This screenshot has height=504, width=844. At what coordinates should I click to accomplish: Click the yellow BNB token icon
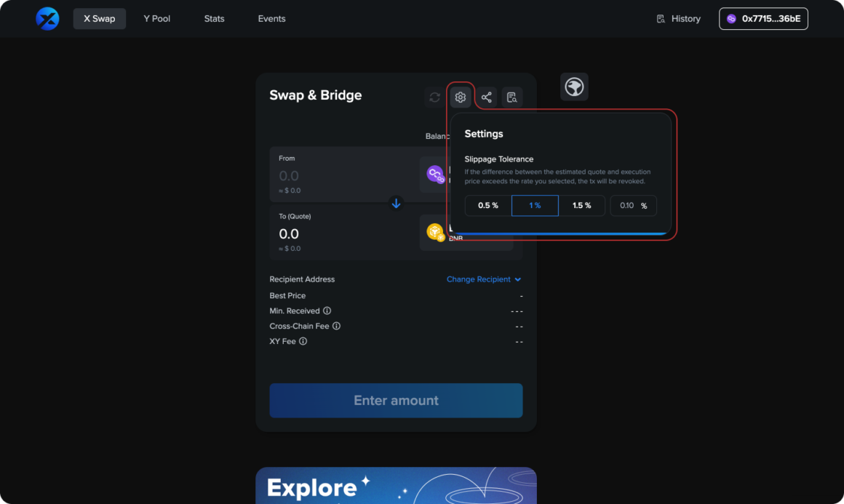[x=434, y=232]
